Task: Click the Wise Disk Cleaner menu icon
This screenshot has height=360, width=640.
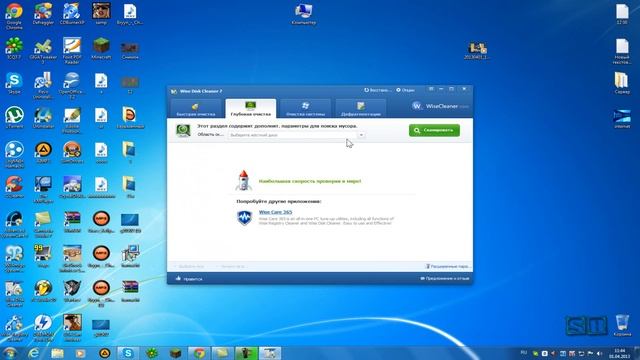Action: [431, 89]
